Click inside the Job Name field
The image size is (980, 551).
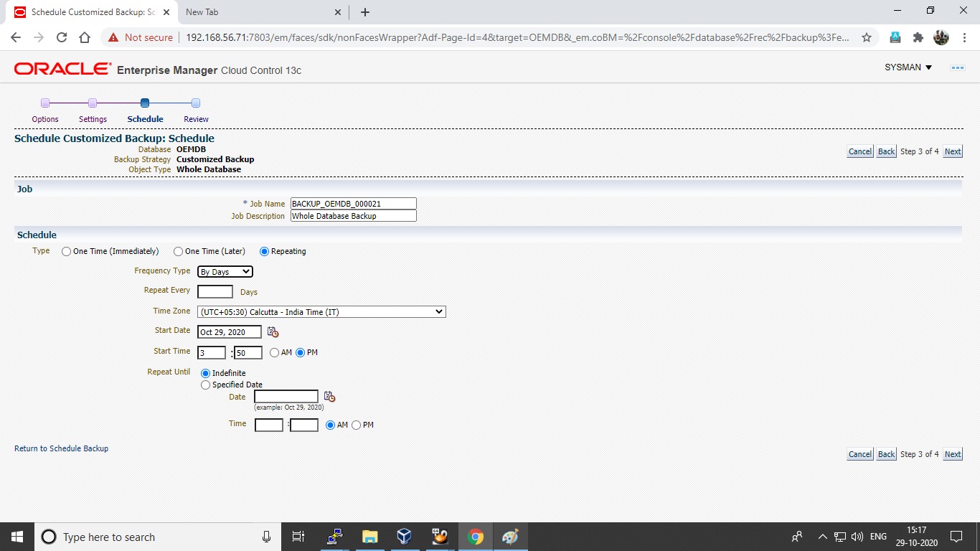point(352,203)
